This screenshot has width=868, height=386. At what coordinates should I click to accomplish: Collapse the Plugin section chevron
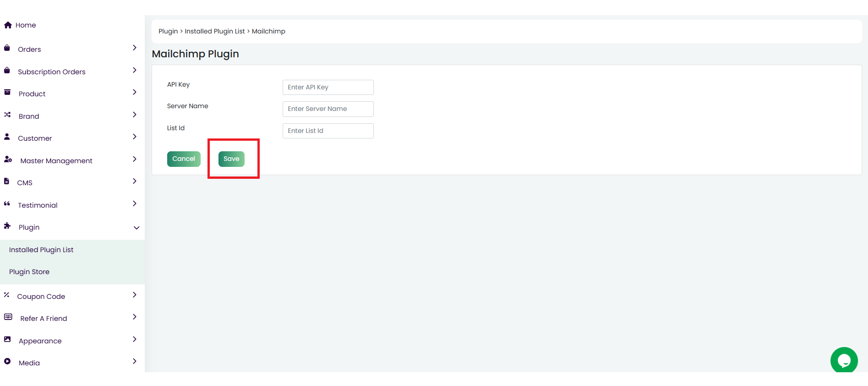[136, 228]
